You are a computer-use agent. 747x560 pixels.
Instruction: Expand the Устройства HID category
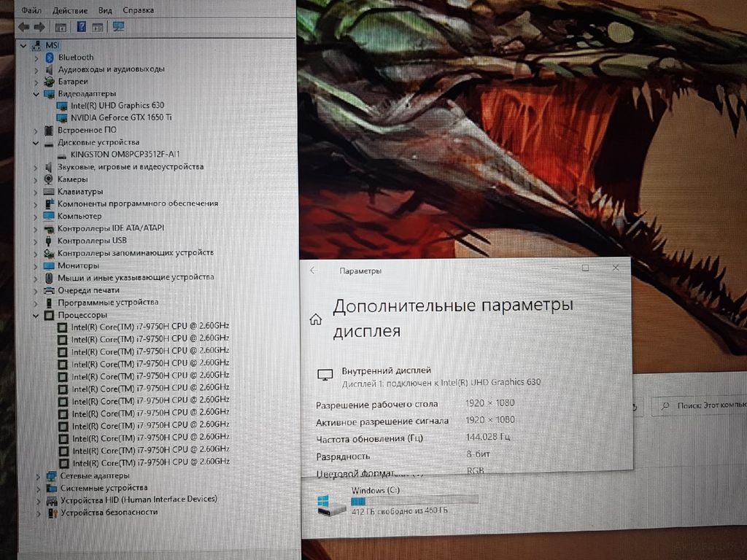coord(39,500)
